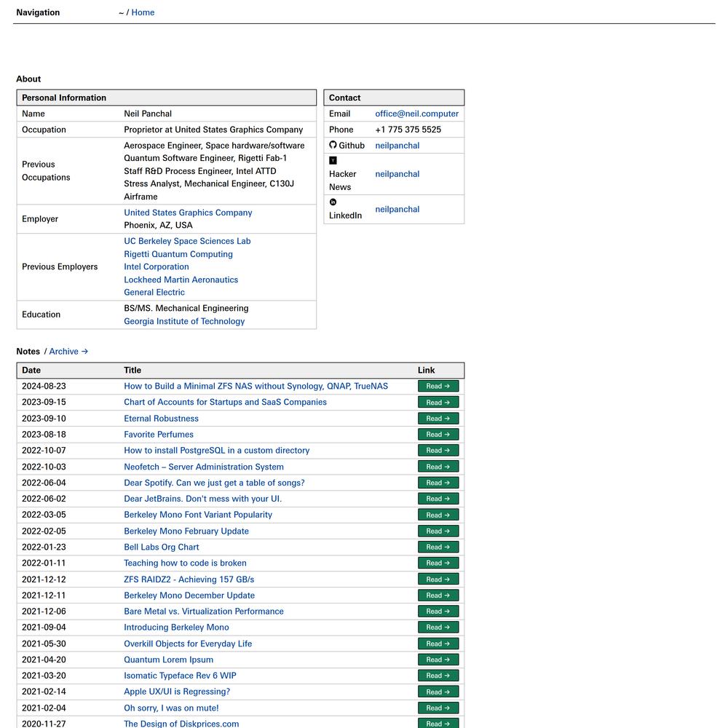The image size is (728, 728).
Task: Click Read button for Favorite Perfumes
Action: [x=438, y=435]
